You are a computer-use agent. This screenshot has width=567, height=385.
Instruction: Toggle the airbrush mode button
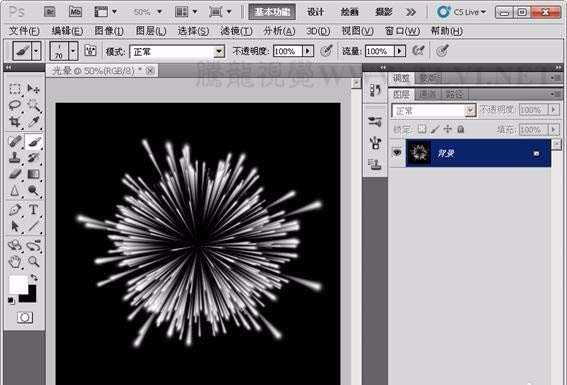(418, 51)
